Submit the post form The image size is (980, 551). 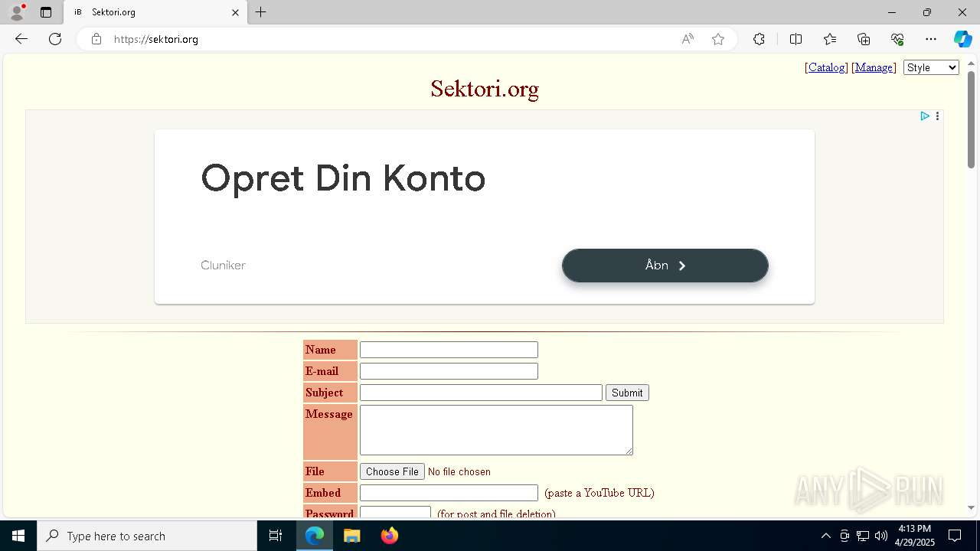click(x=627, y=393)
